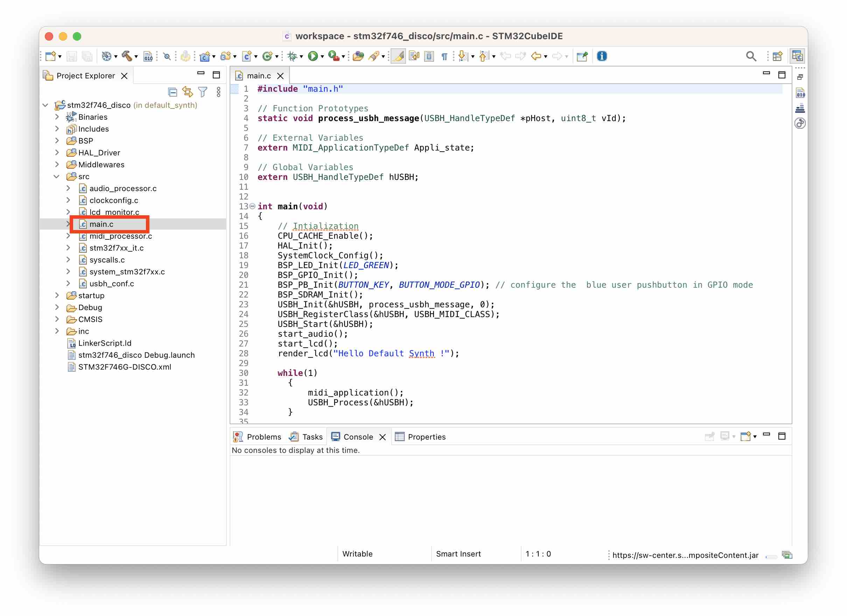Image resolution: width=847 pixels, height=616 pixels.
Task: Click the Project Explorer filter icon
Action: pos(203,92)
